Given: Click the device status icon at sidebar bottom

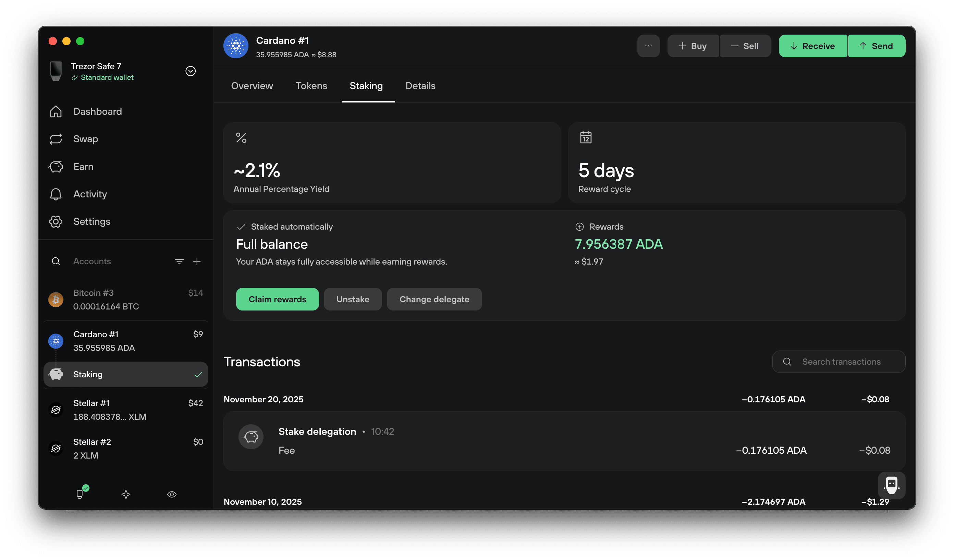Looking at the screenshot, I should (80, 494).
